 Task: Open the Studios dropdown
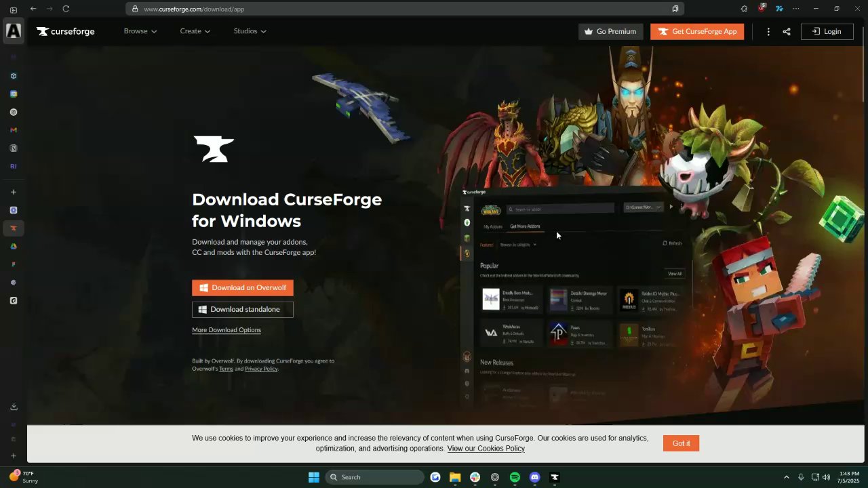click(x=250, y=31)
